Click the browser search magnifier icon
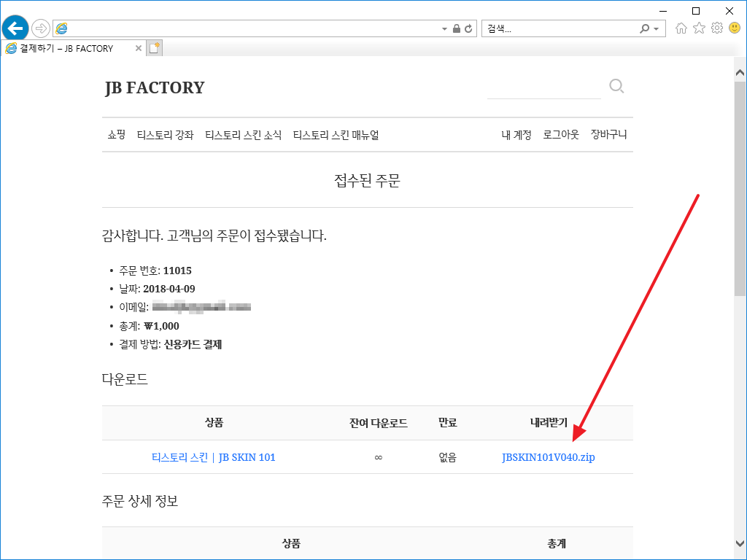The width and height of the screenshot is (747, 560). (x=645, y=28)
